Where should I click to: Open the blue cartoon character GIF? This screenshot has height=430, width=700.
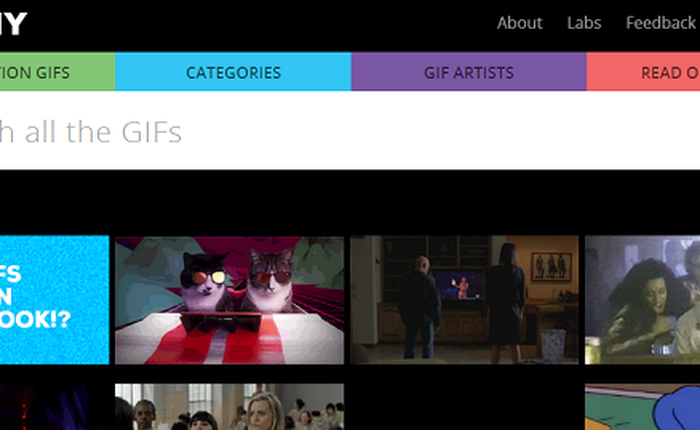pyautogui.click(x=642, y=407)
